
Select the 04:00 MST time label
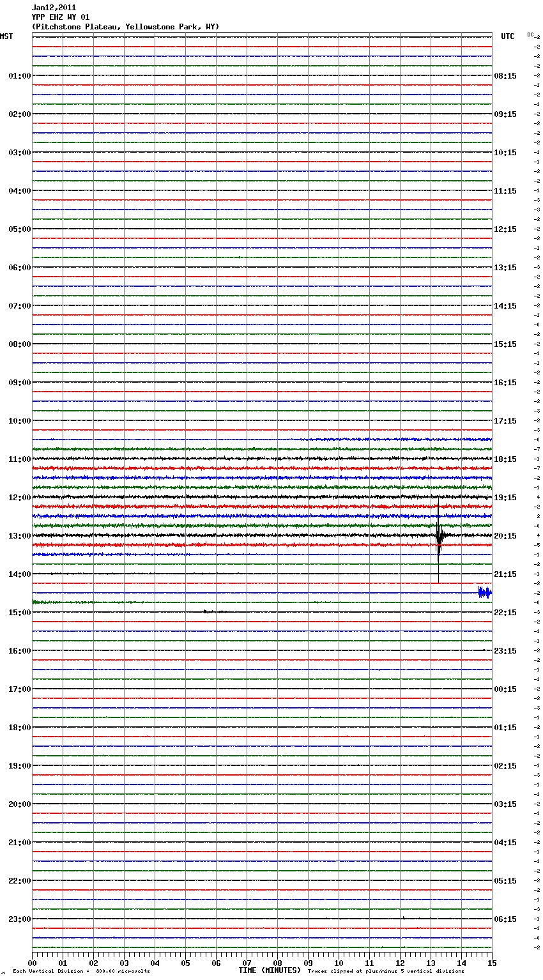19,191
